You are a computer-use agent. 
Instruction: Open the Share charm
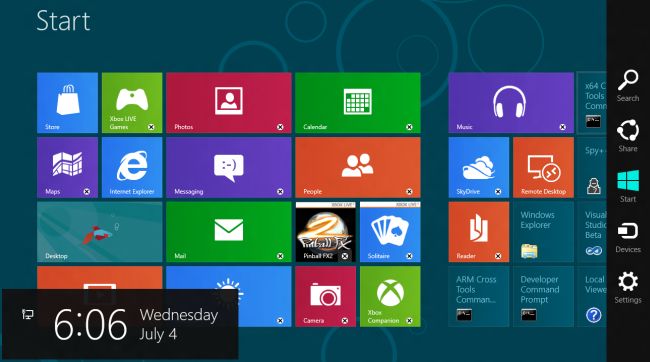coord(628,136)
